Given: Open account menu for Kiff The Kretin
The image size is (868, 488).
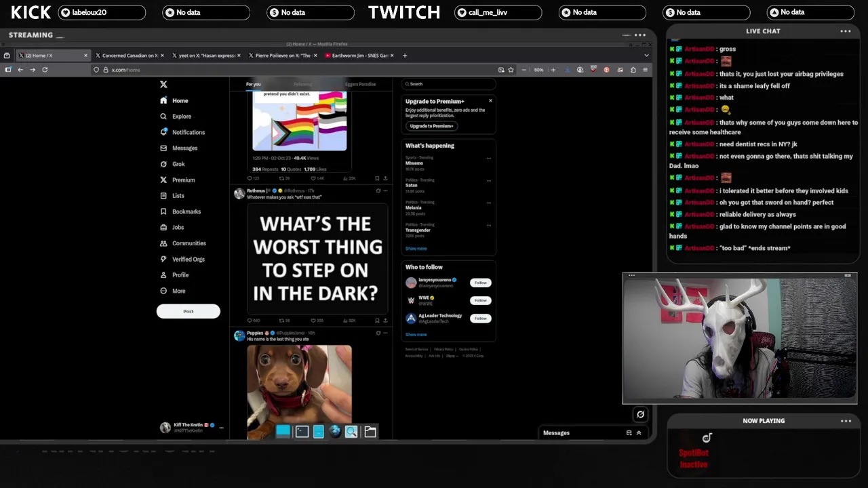Looking at the screenshot, I should [x=191, y=427].
